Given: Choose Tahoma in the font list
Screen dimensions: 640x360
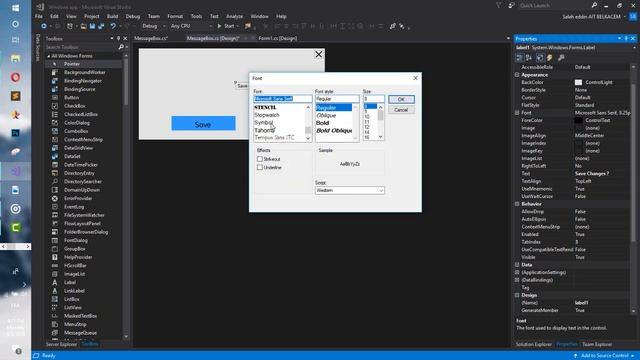Looking at the screenshot, I should tap(264, 131).
